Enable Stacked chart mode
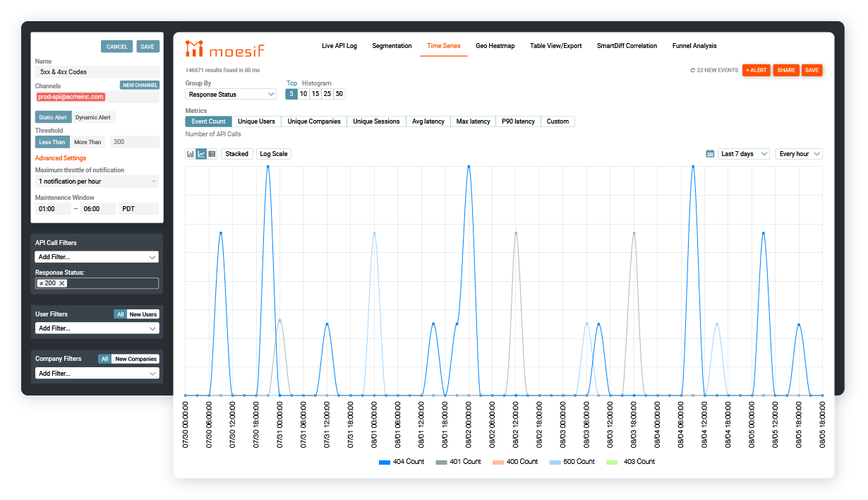Viewport: 868px width, 500px height. tap(237, 154)
